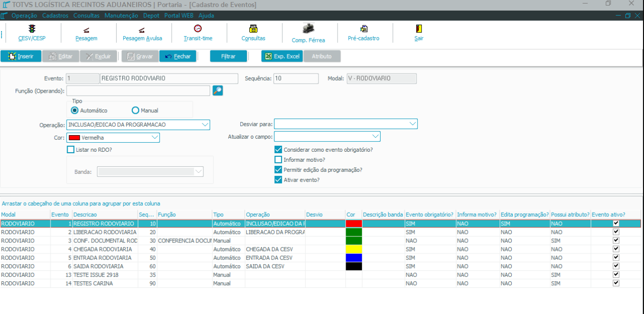644x314 pixels.
Task: Click the black color cell of SAIDA RODOVIARIA
Action: pyautogui.click(x=354, y=266)
